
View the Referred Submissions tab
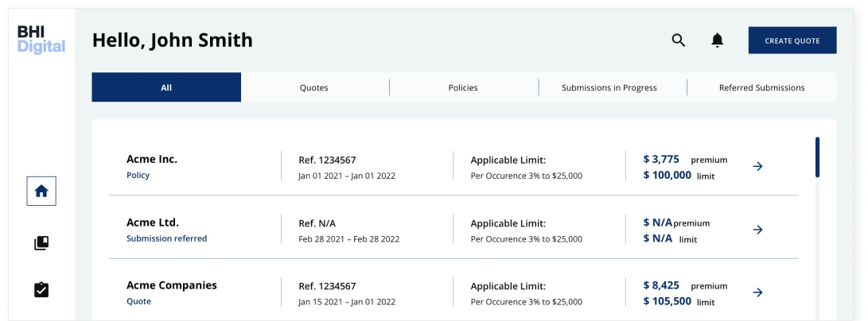(761, 87)
